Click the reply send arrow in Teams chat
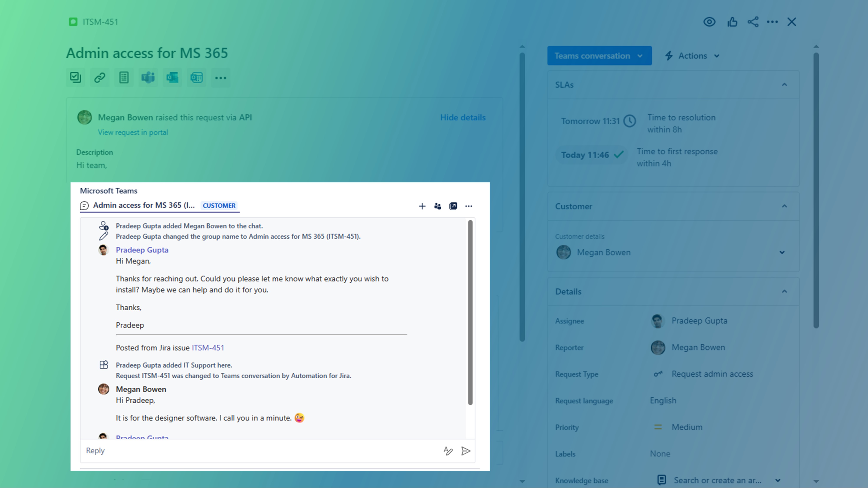This screenshot has width=868, height=488. (466, 450)
